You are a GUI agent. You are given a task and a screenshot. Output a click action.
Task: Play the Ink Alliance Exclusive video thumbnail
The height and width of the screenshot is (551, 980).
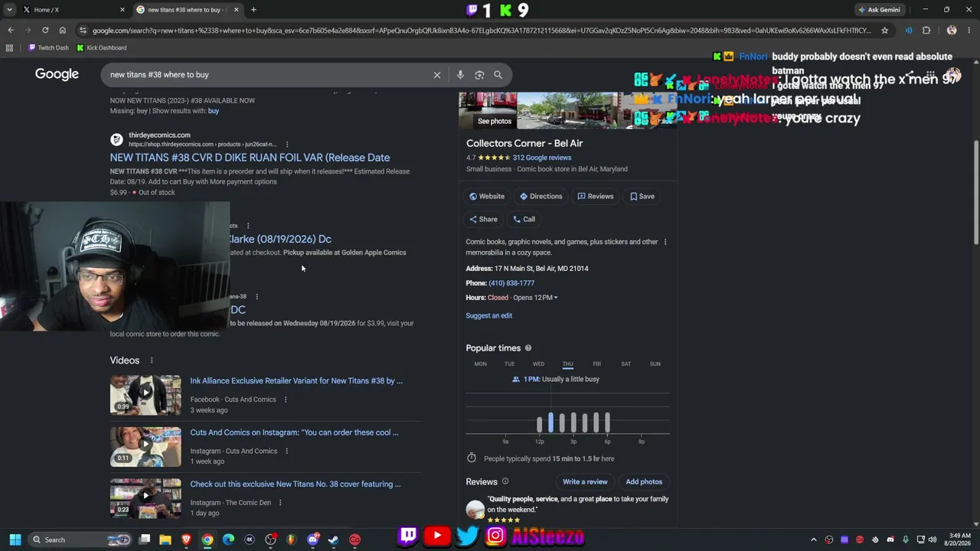(x=145, y=394)
